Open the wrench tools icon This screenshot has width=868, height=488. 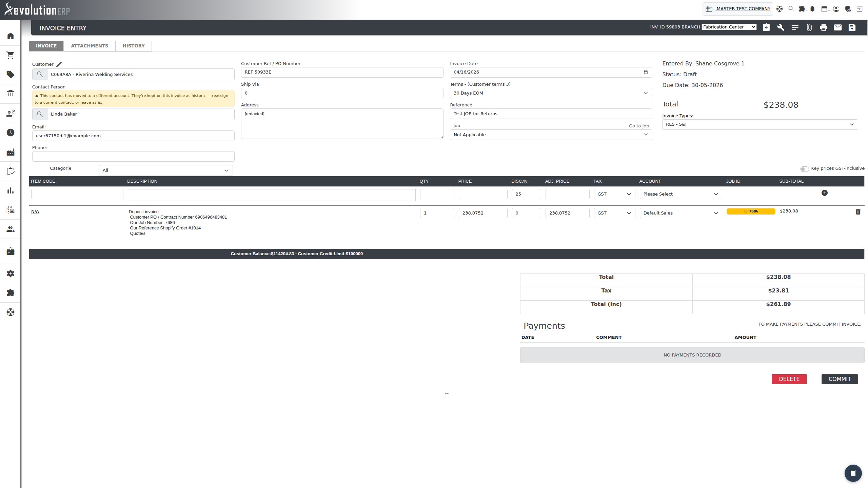click(781, 27)
